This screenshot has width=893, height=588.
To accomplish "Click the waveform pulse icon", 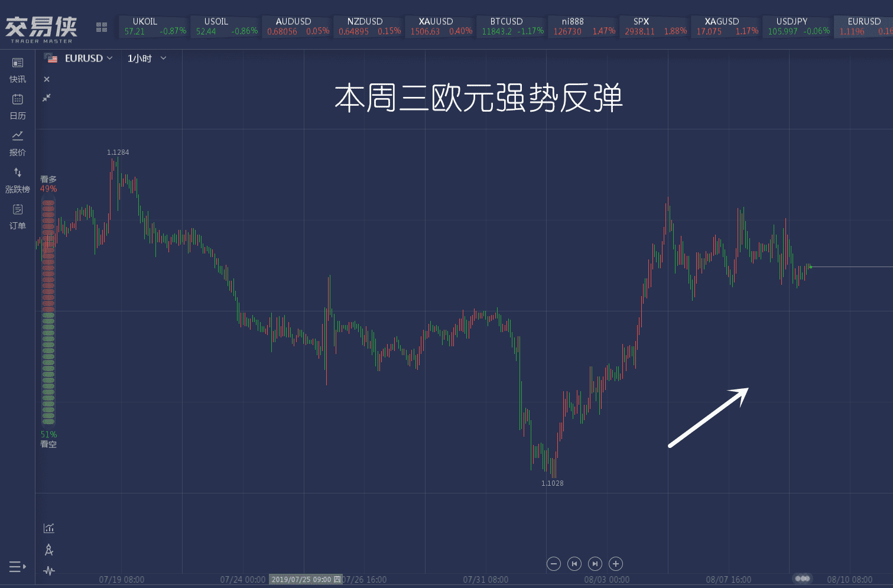I will click(49, 571).
